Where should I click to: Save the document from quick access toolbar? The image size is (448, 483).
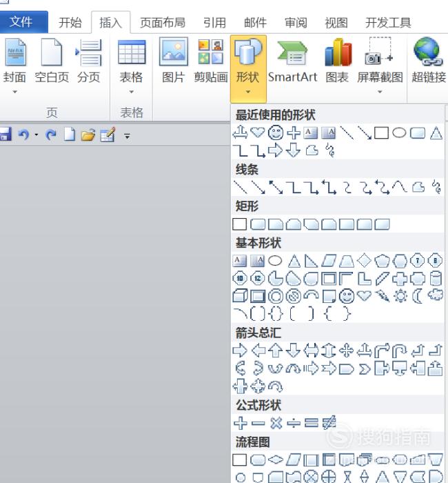pos(6,135)
